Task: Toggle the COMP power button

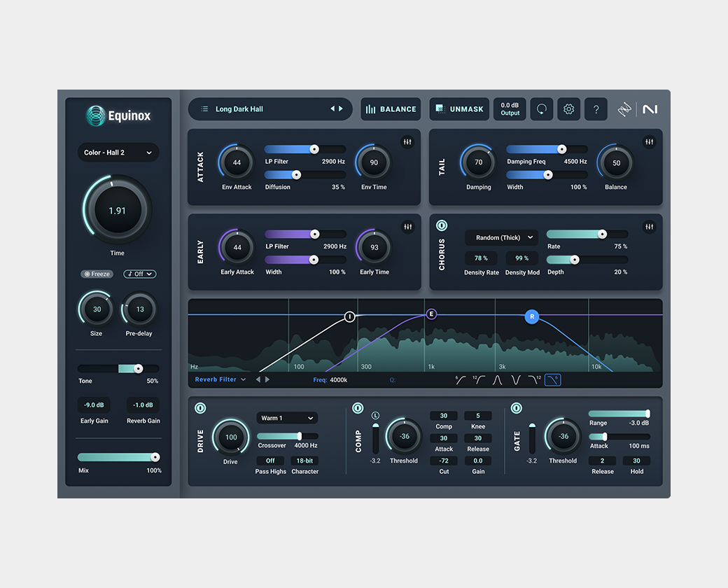Action: pyautogui.click(x=358, y=408)
